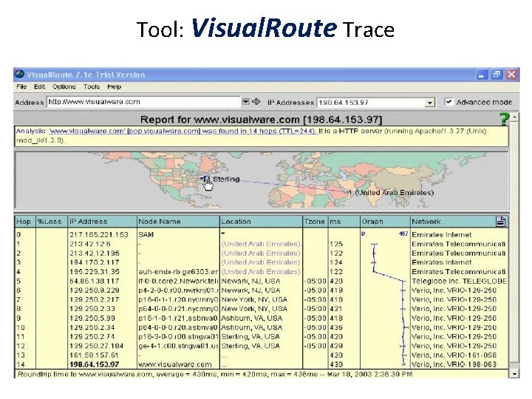The height and width of the screenshot is (399, 532).
Task: Click Verio, Inc. VRIO-198-063 network entry
Action: point(454,364)
